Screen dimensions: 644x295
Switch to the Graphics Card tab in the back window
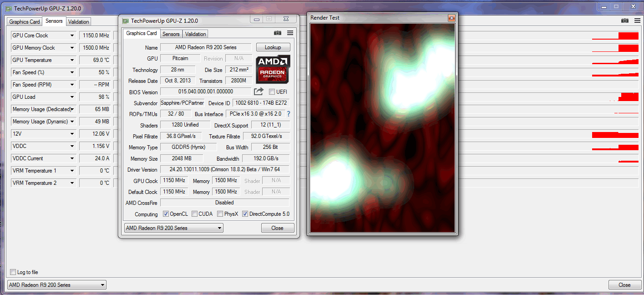pos(25,22)
